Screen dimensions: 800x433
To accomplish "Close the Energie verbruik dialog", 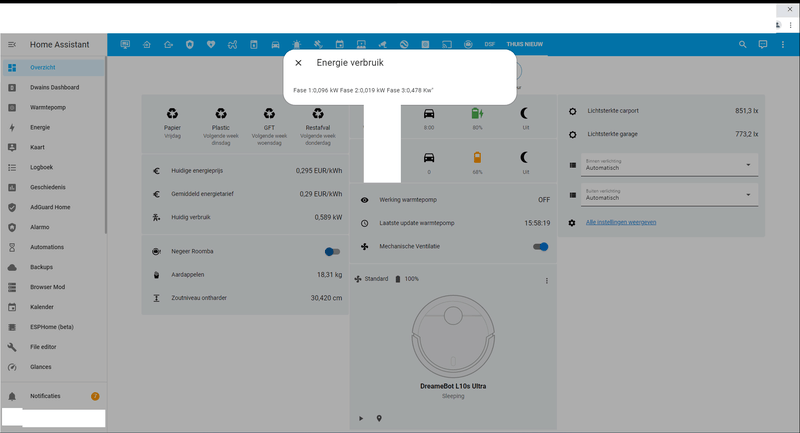I will tap(298, 63).
